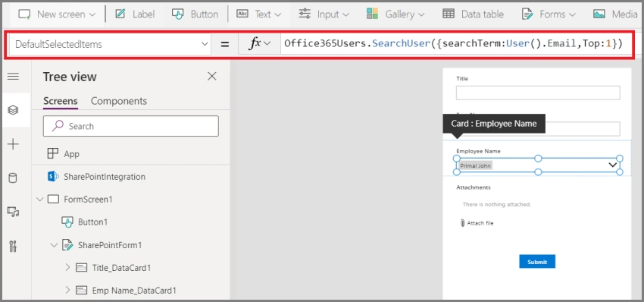Open the Gallery dropdown
644x302 pixels.
(395, 14)
